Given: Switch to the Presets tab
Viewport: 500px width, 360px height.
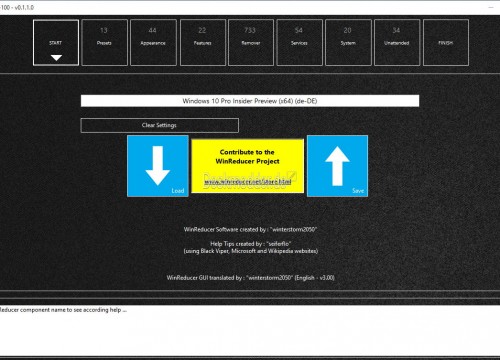Looking at the screenshot, I should click(105, 42).
